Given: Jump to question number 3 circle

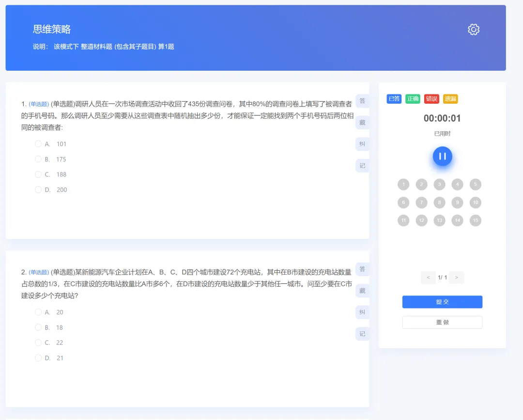Looking at the screenshot, I should [439, 184].
